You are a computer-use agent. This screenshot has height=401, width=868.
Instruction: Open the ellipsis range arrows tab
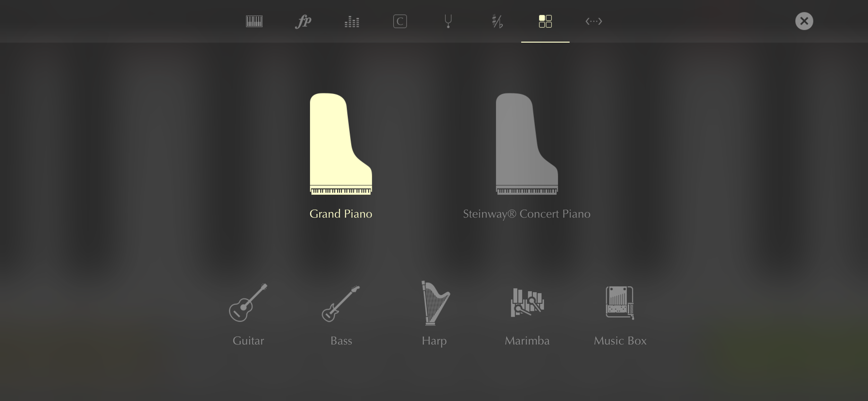pyautogui.click(x=594, y=21)
